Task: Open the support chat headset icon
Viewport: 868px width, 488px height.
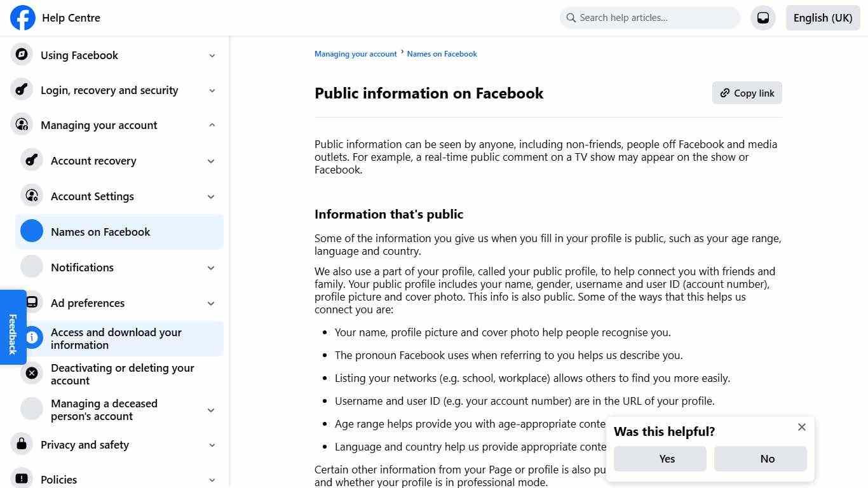Action: (x=763, y=18)
